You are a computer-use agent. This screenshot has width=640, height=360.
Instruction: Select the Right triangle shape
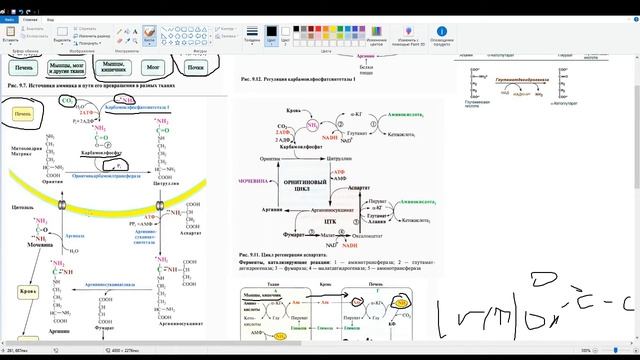(x=164, y=36)
